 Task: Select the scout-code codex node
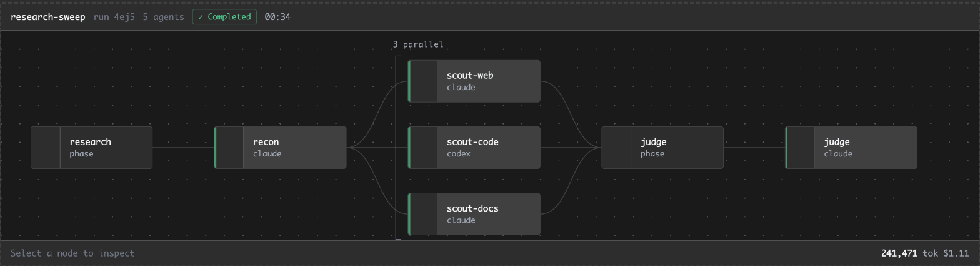(474, 148)
